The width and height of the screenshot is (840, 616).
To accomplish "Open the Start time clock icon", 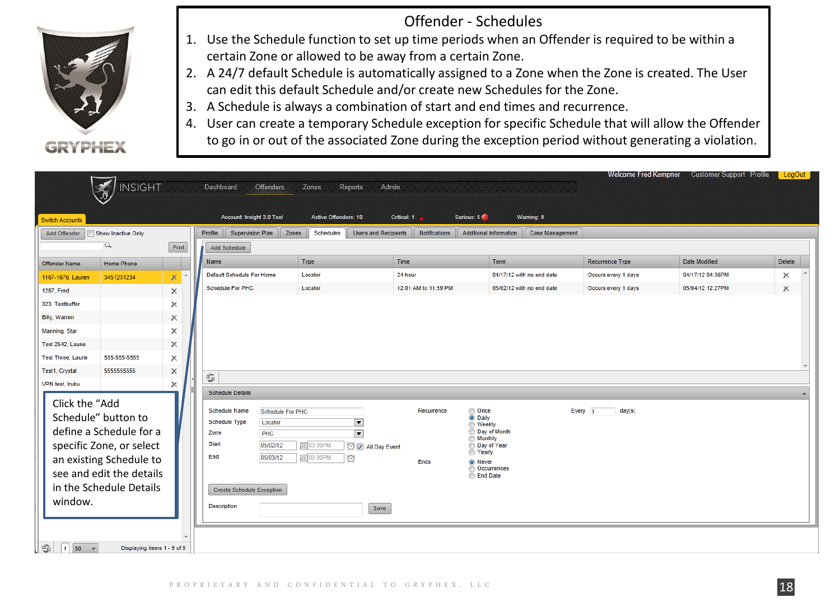I will (351, 446).
